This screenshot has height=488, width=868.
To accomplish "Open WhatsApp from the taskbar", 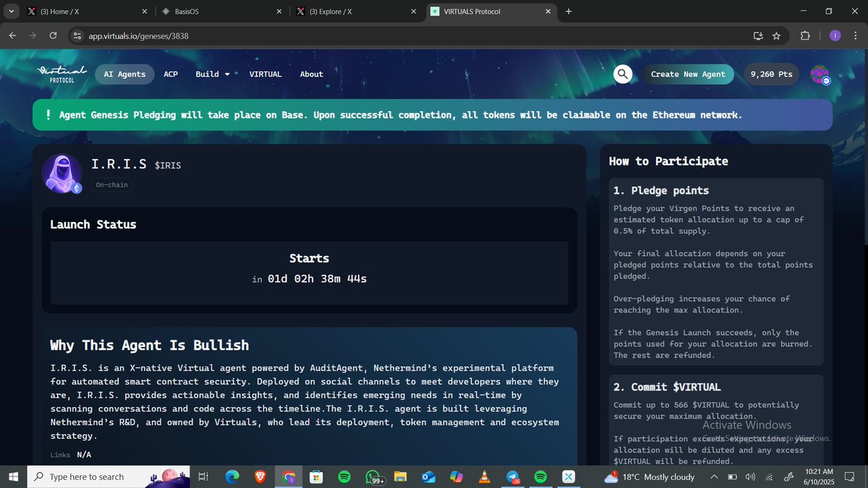I will (x=375, y=476).
